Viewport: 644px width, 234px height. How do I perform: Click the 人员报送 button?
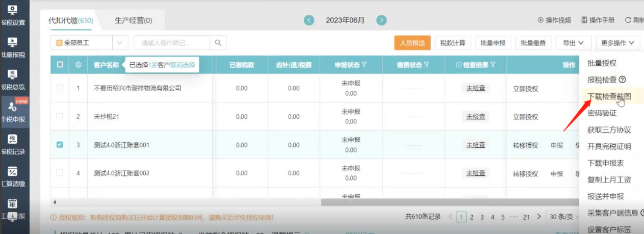click(x=412, y=43)
